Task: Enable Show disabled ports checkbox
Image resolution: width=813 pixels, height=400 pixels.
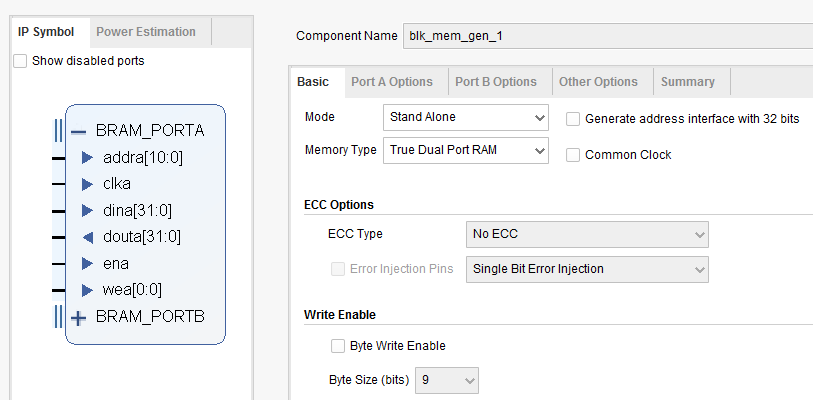Action: point(20,61)
